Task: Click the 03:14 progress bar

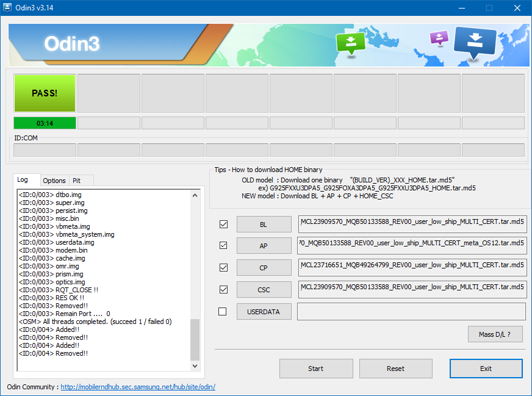Action: 45,123
